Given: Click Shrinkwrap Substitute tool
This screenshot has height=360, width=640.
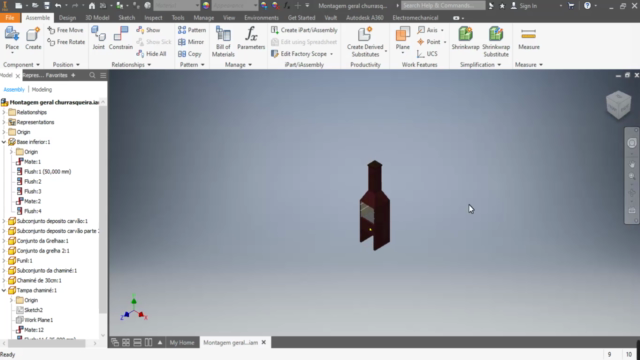Looking at the screenshot, I should coord(496,42).
